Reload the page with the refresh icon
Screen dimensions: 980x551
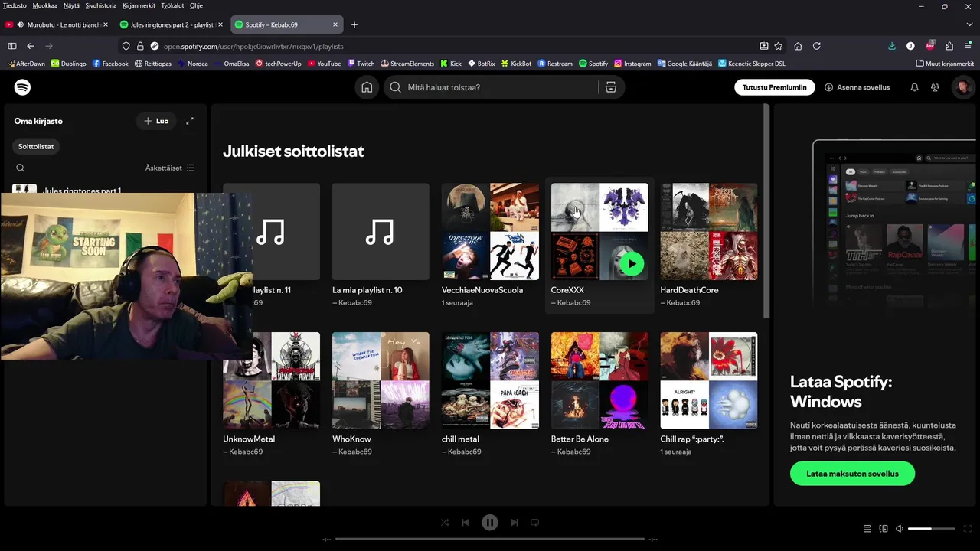[817, 46]
